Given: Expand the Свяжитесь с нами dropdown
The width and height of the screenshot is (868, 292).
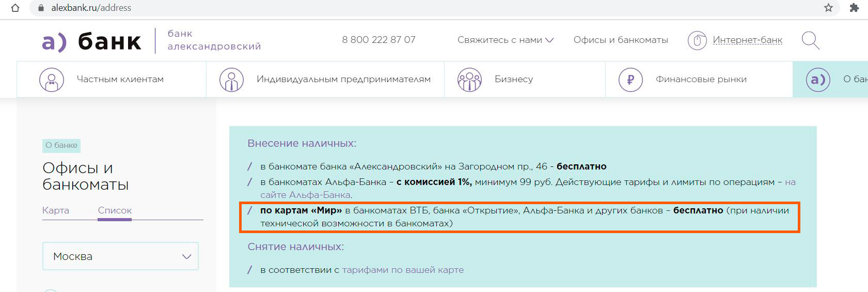Looking at the screenshot, I should [505, 40].
